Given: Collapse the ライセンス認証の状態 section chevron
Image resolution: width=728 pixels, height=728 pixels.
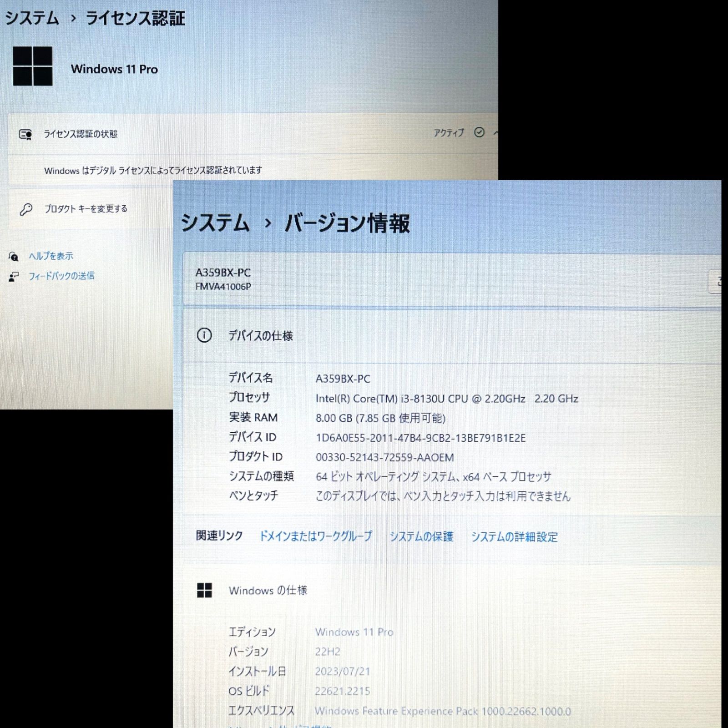Looking at the screenshot, I should (x=495, y=133).
